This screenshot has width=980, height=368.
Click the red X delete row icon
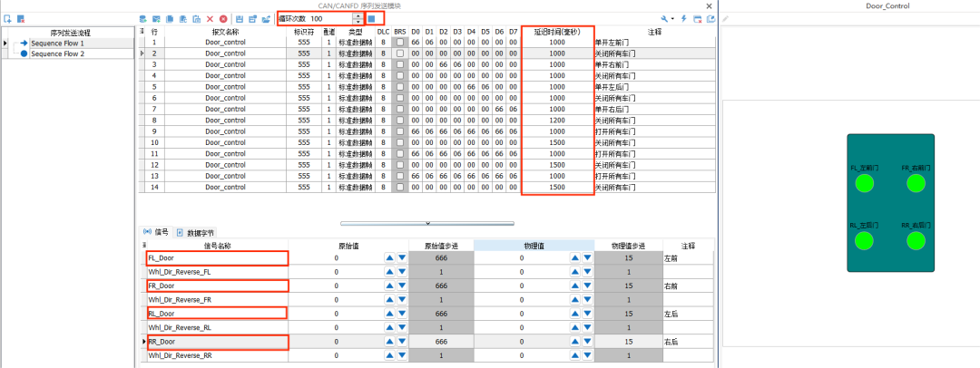210,19
